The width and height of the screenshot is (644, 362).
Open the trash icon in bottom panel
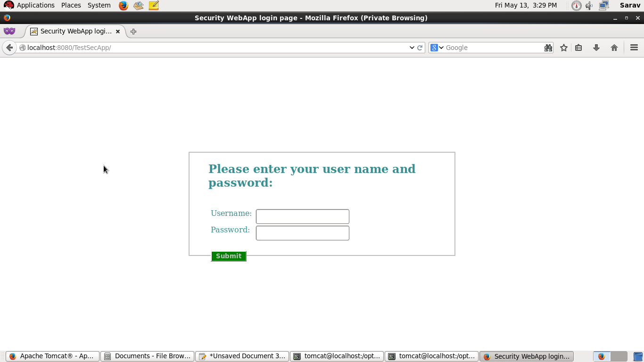coord(638,356)
